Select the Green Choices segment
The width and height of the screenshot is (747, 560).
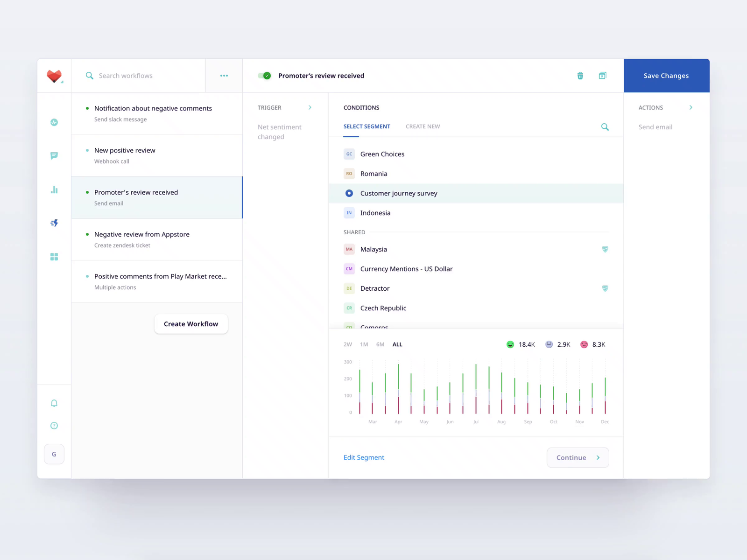point(382,154)
